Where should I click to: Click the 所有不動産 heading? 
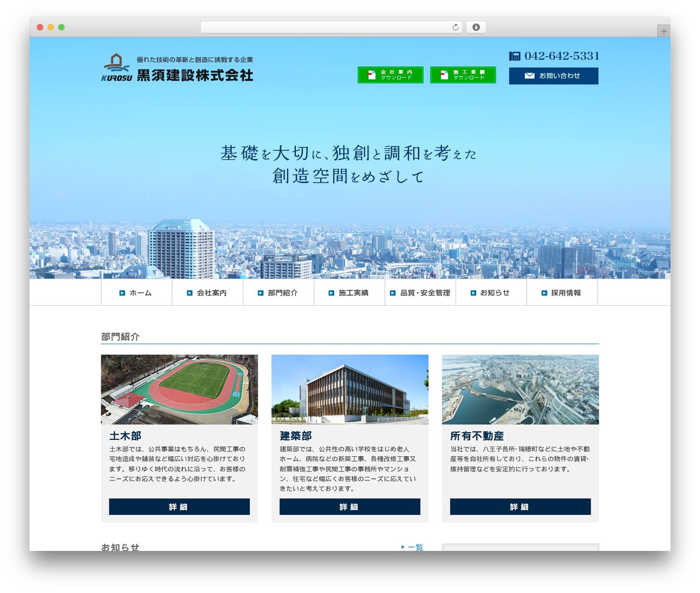click(477, 436)
